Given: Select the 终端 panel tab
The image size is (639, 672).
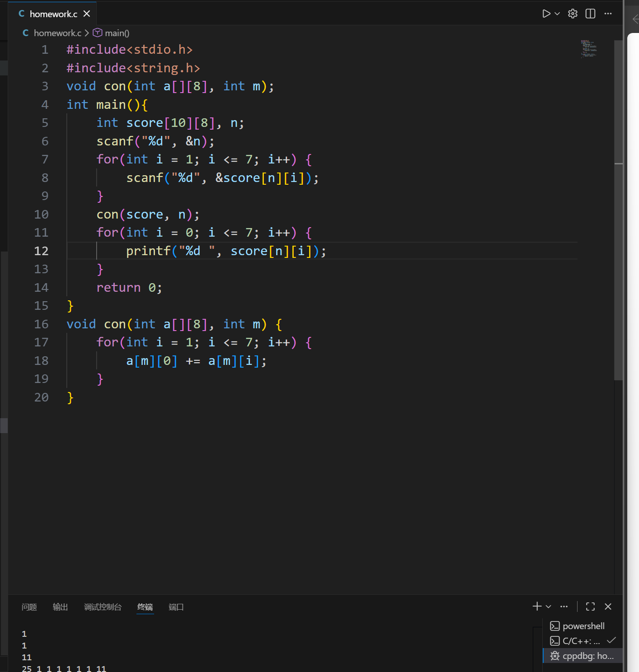Looking at the screenshot, I should click(145, 607).
